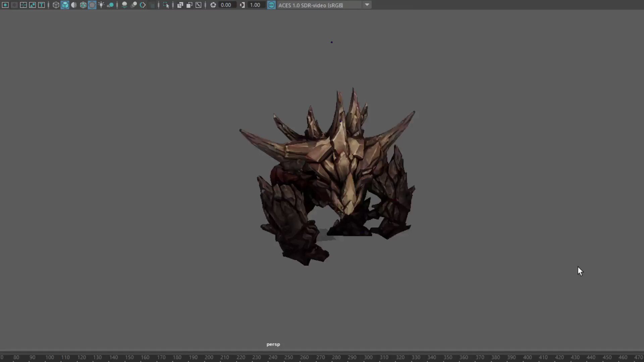
Task: Jump to frame 450 on the timeline
Action: tap(607, 357)
